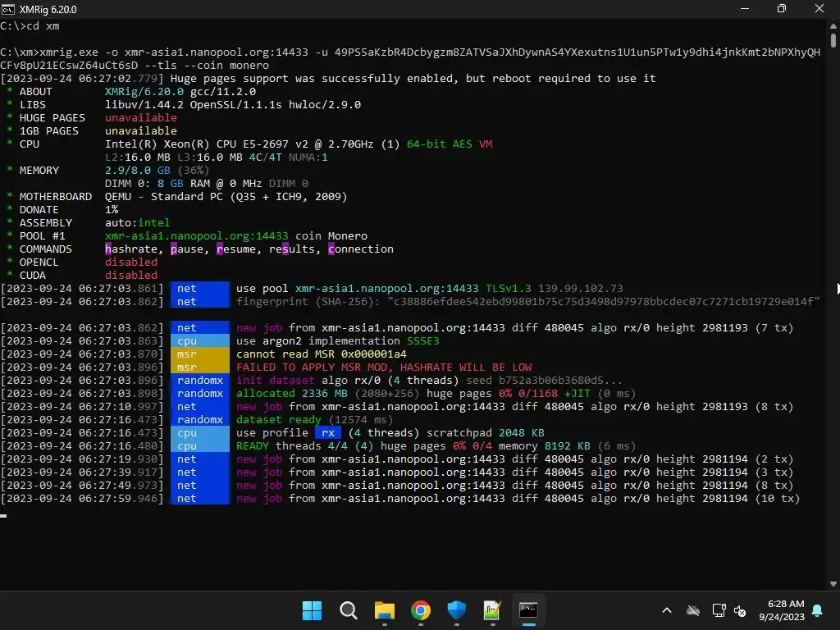Image resolution: width=840 pixels, height=630 pixels.
Task: Open the XMRig window system menu icon
Action: pos(8,9)
